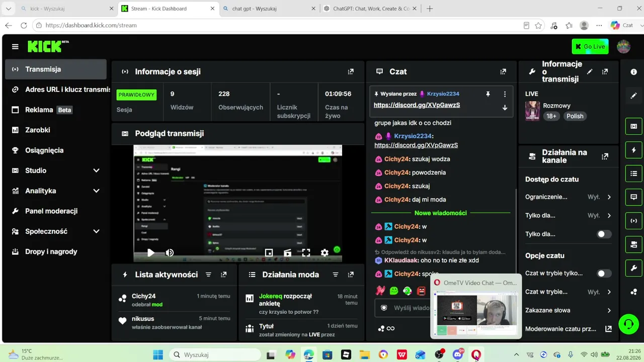Open the Kick sidebar hamburger menu
This screenshot has height=362, width=644.
(15, 47)
